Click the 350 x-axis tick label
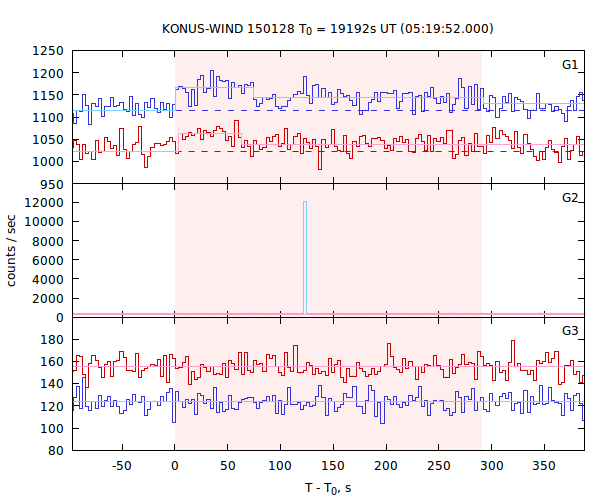 point(545,466)
